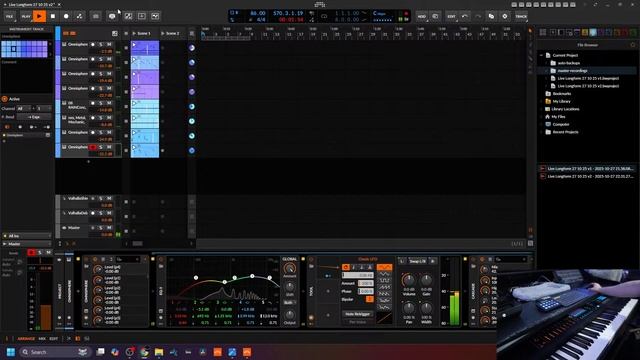Click the target icon left of TRACK
The height and width of the screenshot is (360, 640).
pyautogui.click(x=505, y=16)
